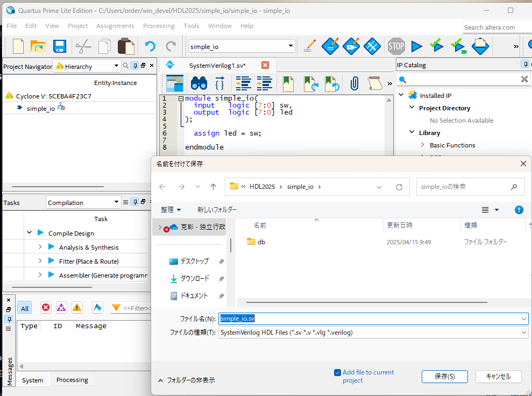The height and width of the screenshot is (396, 532).
Task: Start Compilation with the blue play icon
Action: pyautogui.click(x=417, y=46)
